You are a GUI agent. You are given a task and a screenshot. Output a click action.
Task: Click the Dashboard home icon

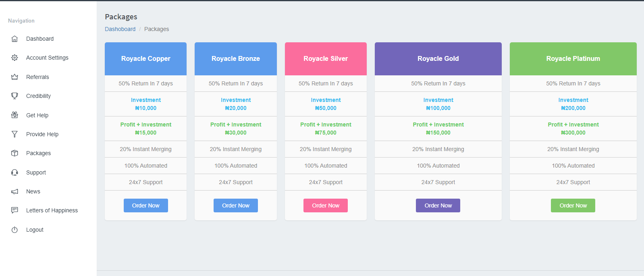coord(15,39)
